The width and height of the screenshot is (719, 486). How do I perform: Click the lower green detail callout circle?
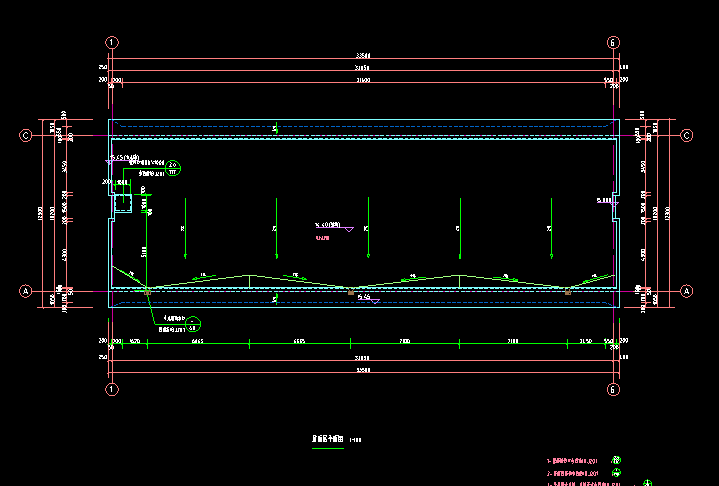click(194, 323)
